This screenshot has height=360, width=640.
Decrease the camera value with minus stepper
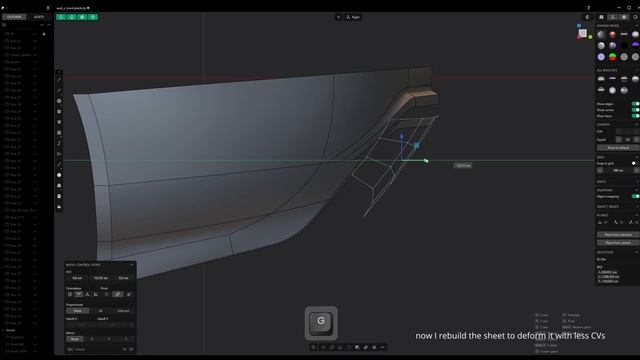click(619, 140)
